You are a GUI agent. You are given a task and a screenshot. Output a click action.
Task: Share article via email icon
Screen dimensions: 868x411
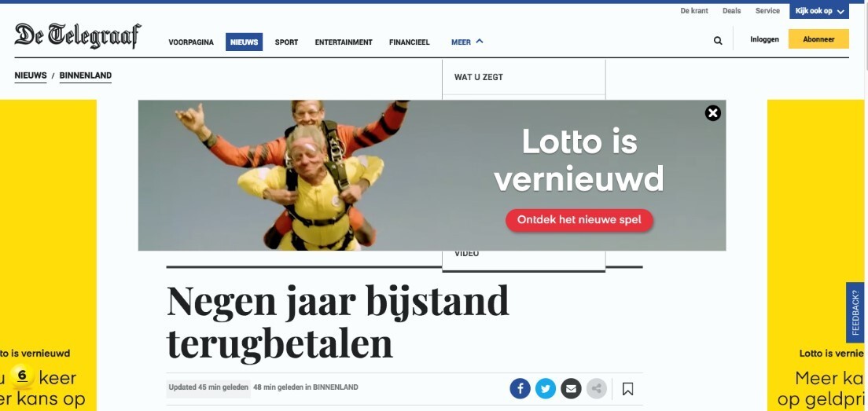click(x=571, y=388)
